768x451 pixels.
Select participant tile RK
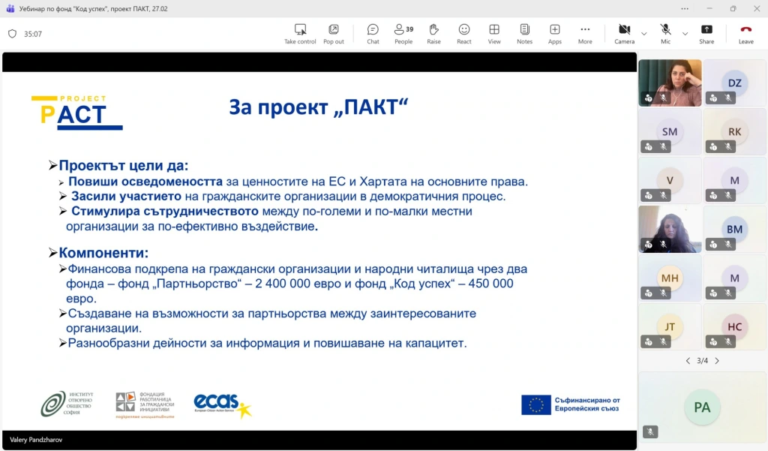734,132
